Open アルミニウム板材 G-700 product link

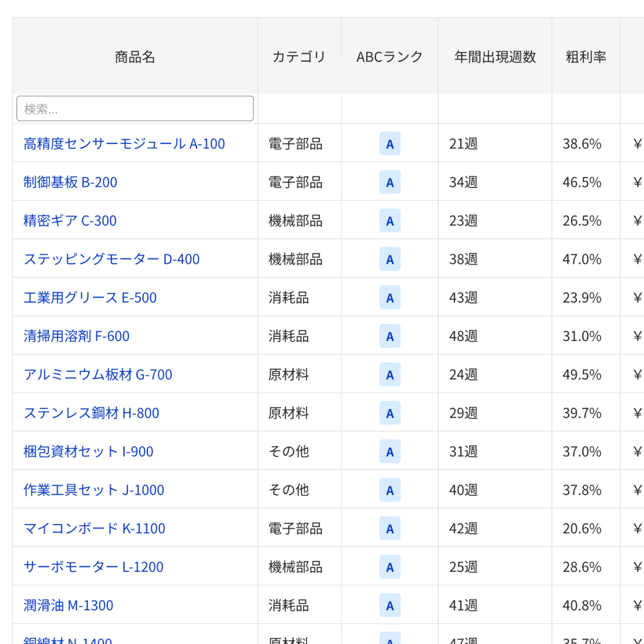98,375
